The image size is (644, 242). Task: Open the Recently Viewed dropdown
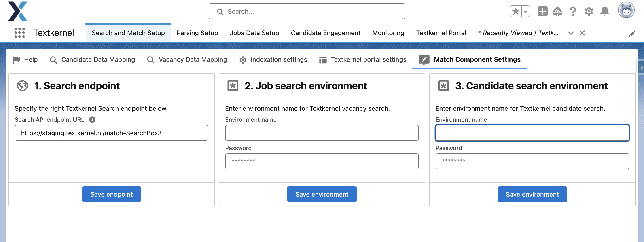[571, 33]
